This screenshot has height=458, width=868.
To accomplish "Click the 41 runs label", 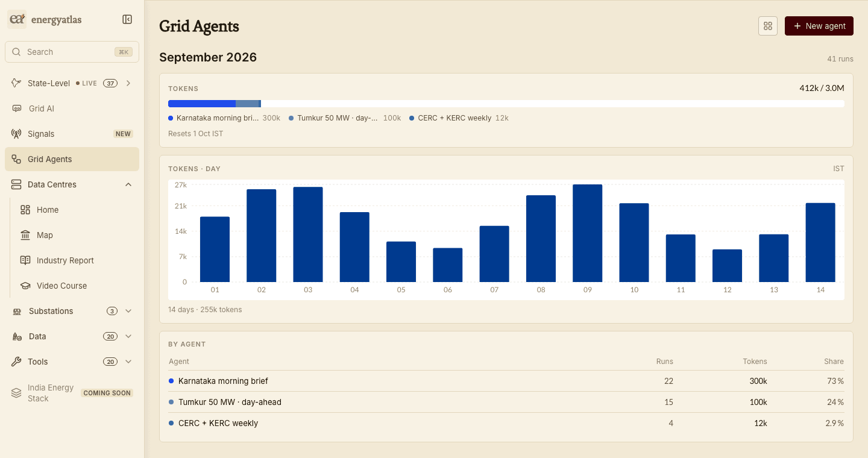I will click(x=840, y=59).
